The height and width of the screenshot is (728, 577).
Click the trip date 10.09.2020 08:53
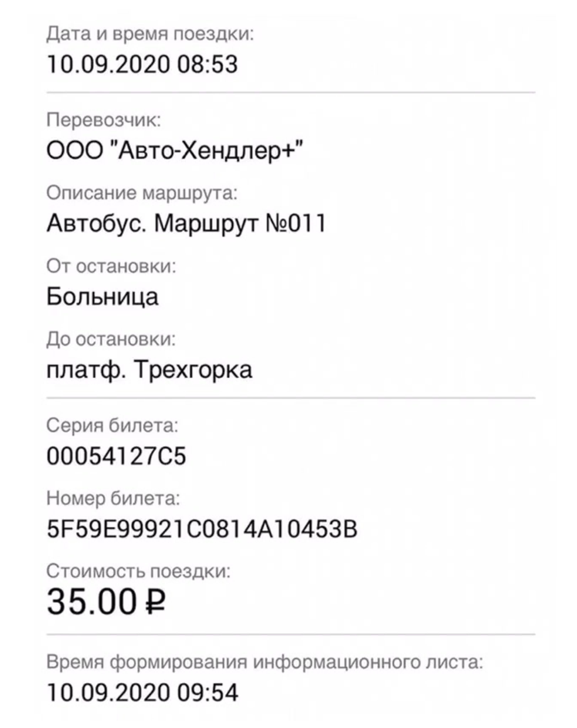point(142,64)
